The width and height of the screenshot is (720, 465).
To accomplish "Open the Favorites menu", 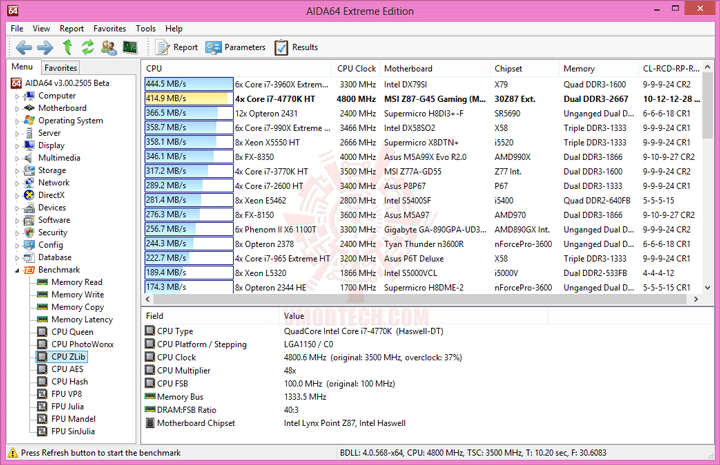I will coord(110,28).
